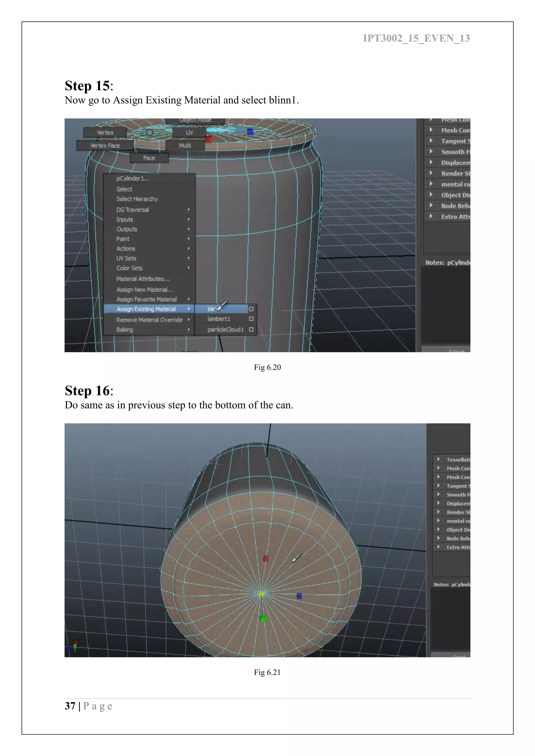Click the yellow center manipulator handle

(x=261, y=593)
